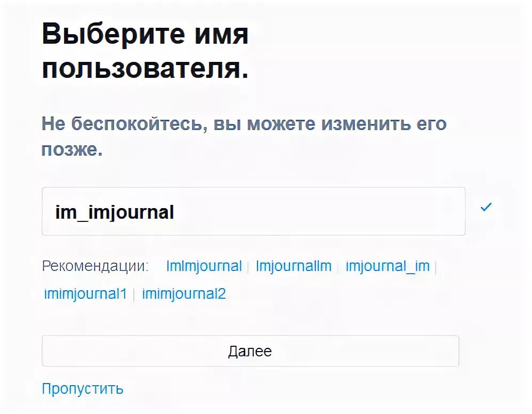The width and height of the screenshot is (532, 414).
Task: Click the separator between imimjournal1 and imimjournal2
Action: click(x=134, y=294)
